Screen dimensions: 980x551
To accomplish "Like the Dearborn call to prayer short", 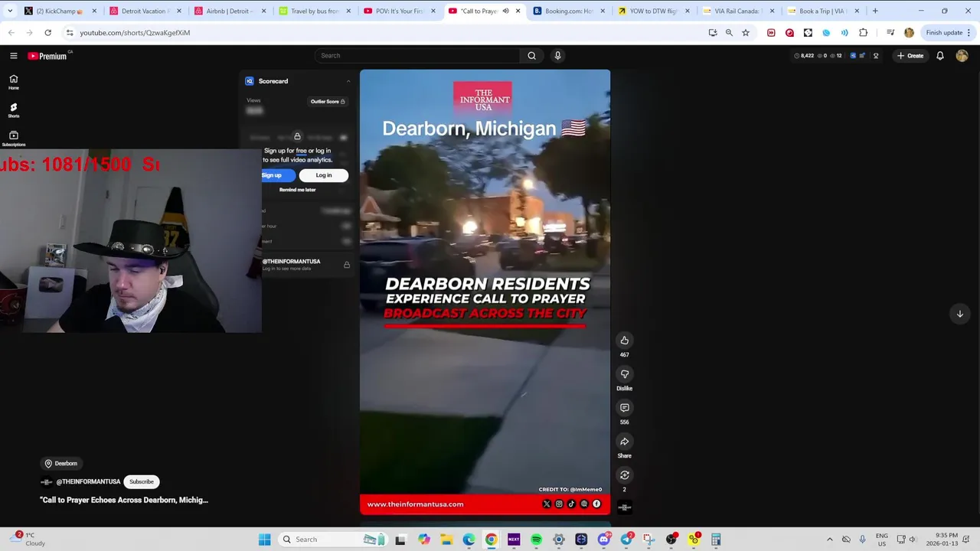I will (624, 341).
